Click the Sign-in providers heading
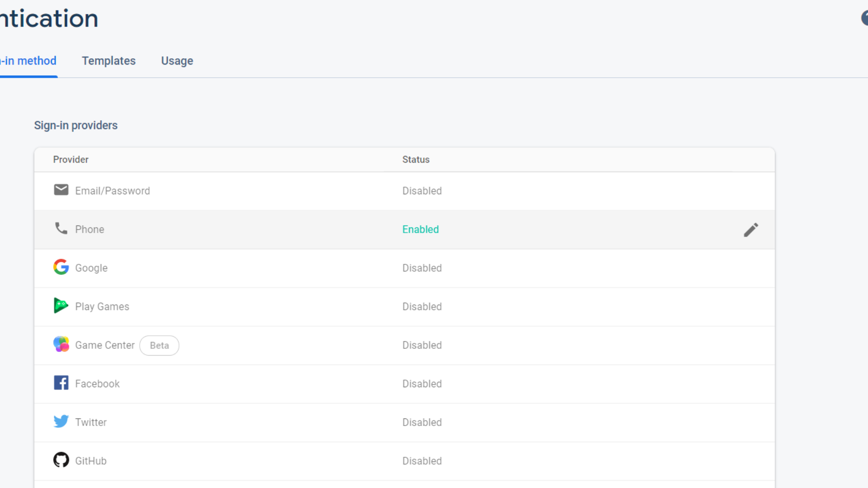 (x=75, y=126)
